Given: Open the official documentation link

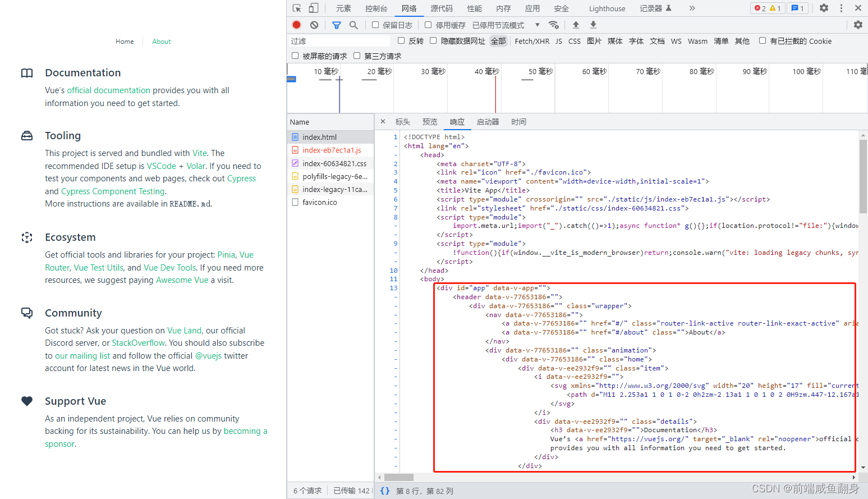Looking at the screenshot, I should 109,90.
